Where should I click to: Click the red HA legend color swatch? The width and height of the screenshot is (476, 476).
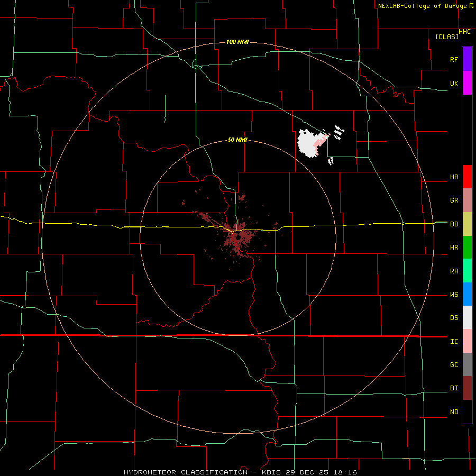click(x=467, y=177)
